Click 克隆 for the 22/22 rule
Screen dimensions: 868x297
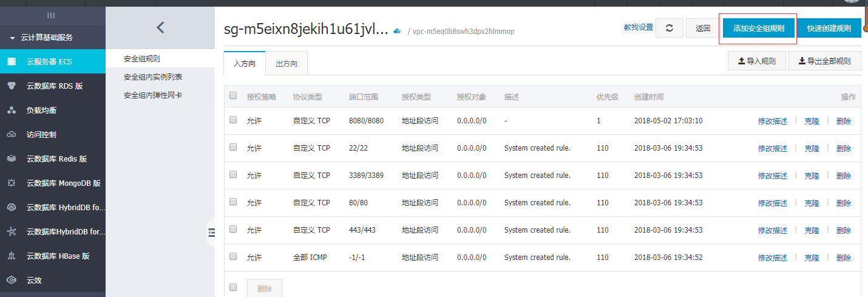click(x=812, y=148)
